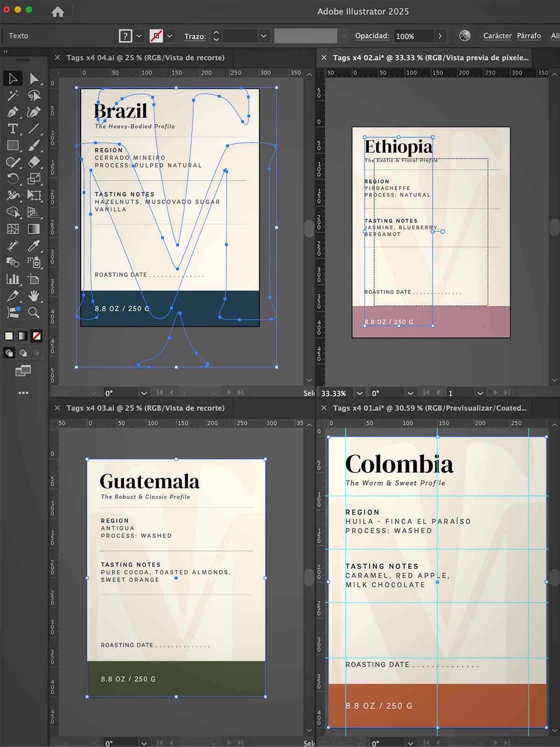560x747 pixels.
Task: Select the Rectangle tool
Action: (x=13, y=145)
